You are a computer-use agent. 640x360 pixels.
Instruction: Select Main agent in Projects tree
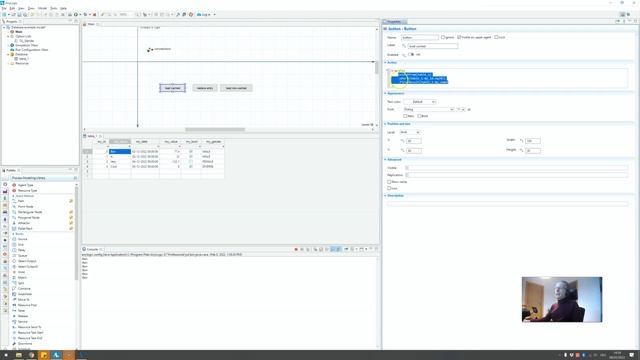click(x=19, y=32)
